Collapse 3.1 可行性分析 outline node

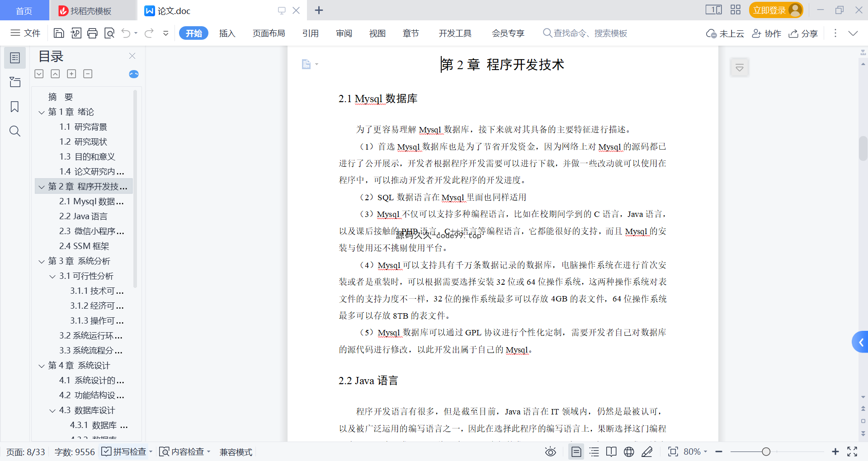pos(52,276)
